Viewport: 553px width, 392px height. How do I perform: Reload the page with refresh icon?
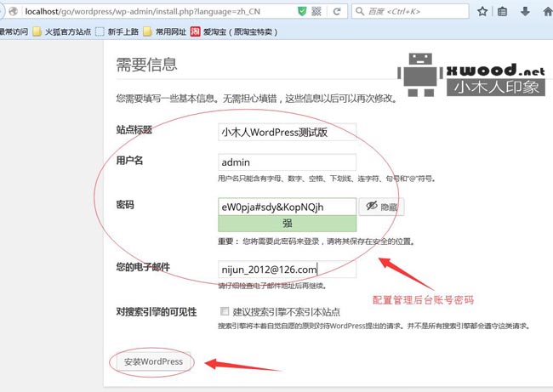pos(337,12)
